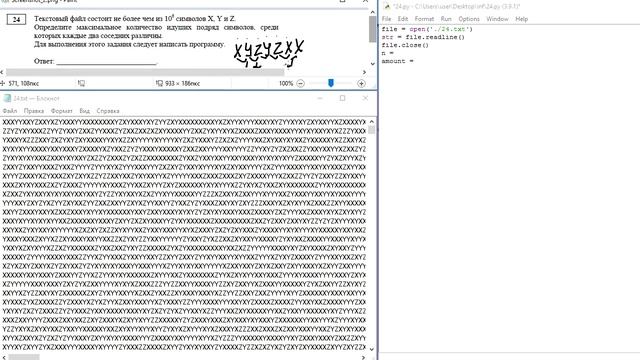Click code line 'file = open('./24.txt')'
This screenshot has height=360, width=640.
coord(427,29)
